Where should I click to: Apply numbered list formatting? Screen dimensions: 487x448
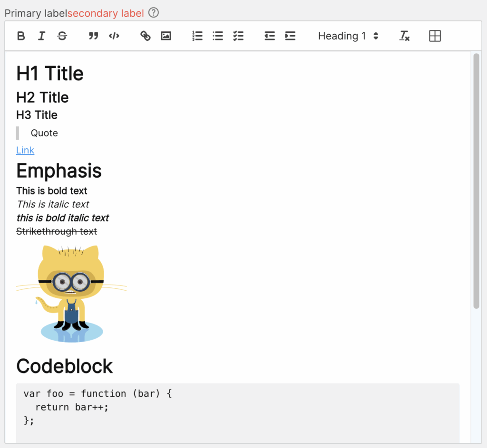pyautogui.click(x=197, y=36)
